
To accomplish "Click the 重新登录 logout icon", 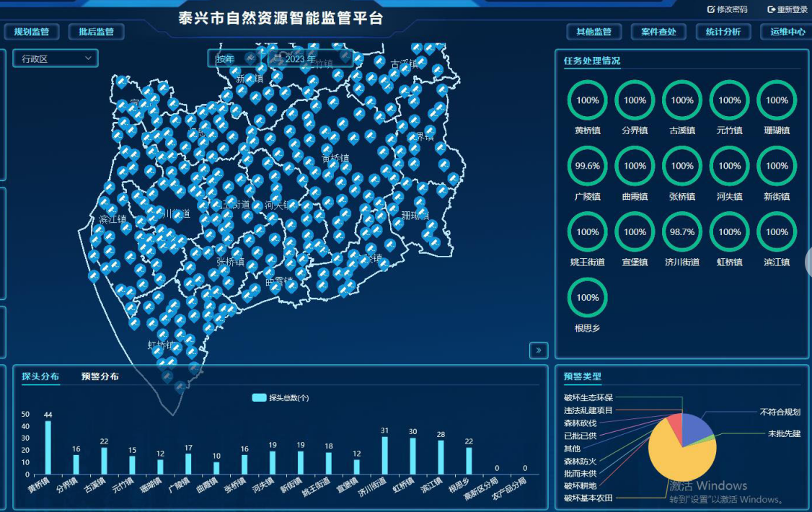I will coord(771,9).
